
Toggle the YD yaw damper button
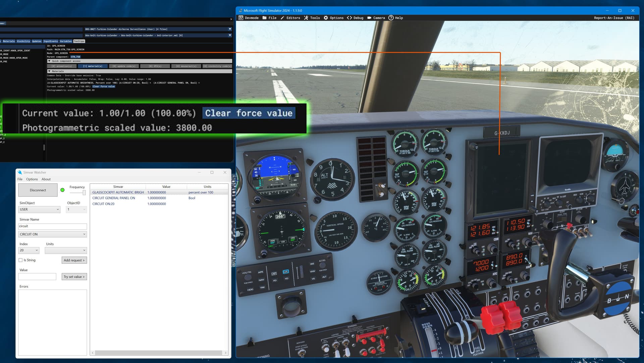pos(286,278)
